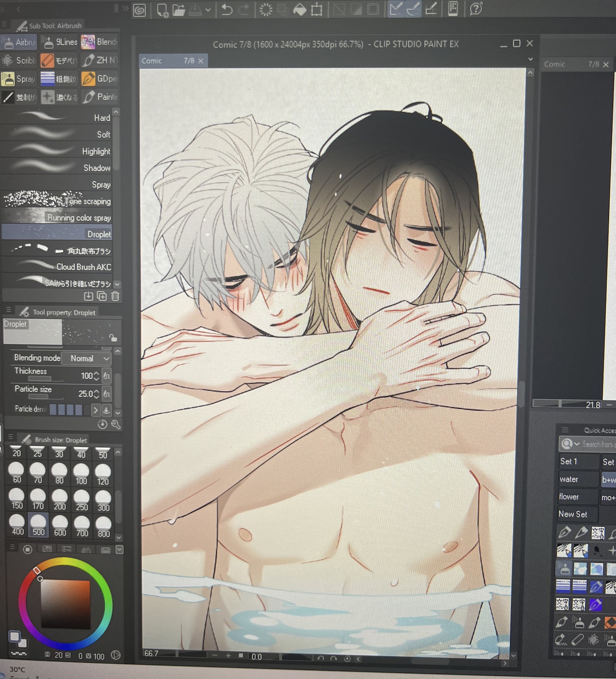616x679 pixels.
Task: Click the Undo arrow in top toolbar
Action: [227, 10]
